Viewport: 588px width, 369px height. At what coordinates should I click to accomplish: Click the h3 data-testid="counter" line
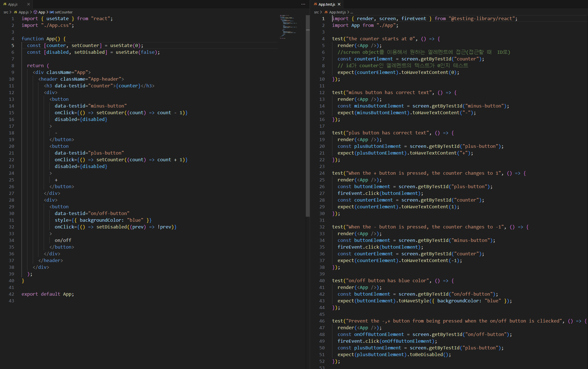tap(99, 86)
